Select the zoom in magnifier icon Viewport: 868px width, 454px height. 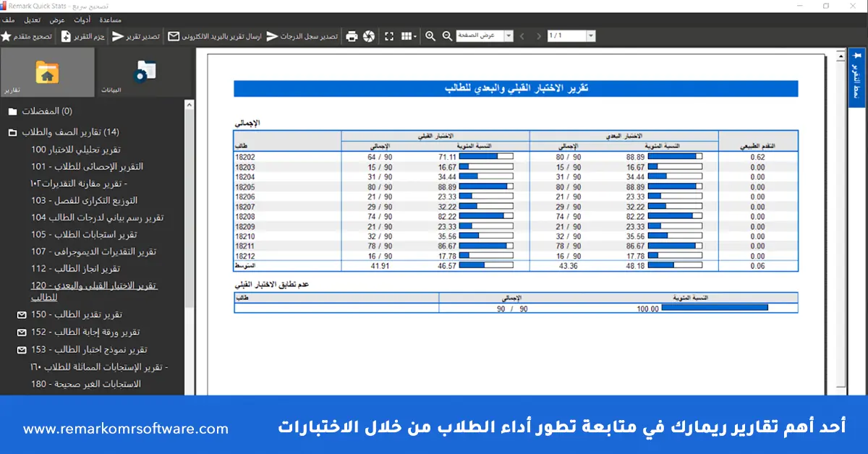pos(430,35)
